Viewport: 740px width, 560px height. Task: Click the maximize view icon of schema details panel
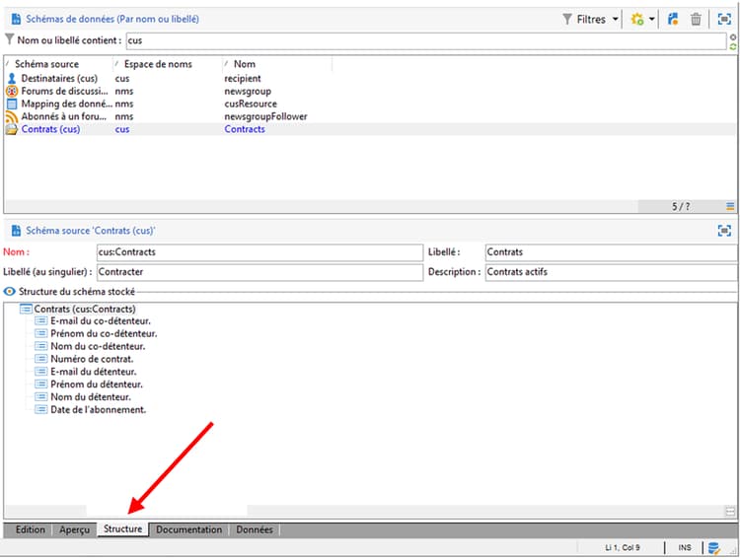[x=724, y=231]
